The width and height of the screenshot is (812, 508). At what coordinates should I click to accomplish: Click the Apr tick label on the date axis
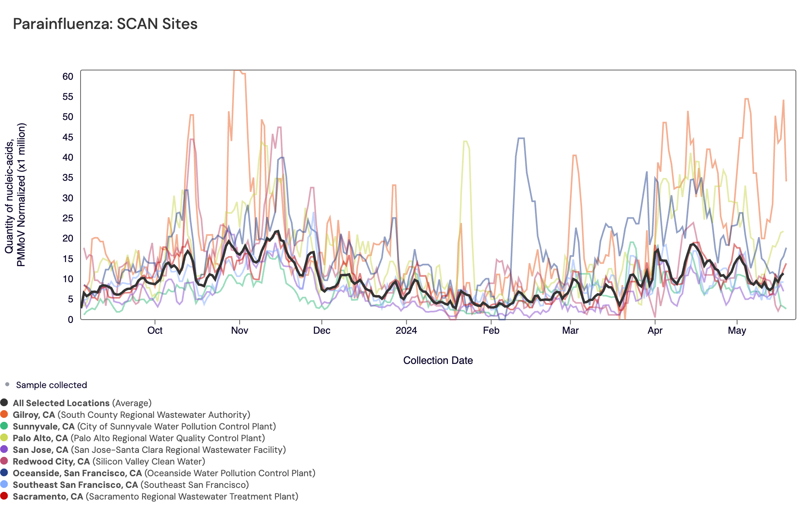pos(655,330)
